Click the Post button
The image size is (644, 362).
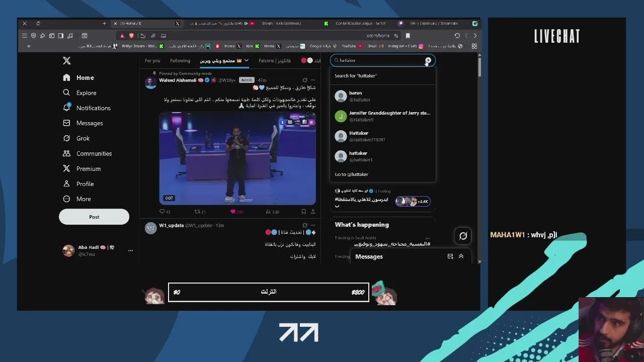pyautogui.click(x=94, y=217)
